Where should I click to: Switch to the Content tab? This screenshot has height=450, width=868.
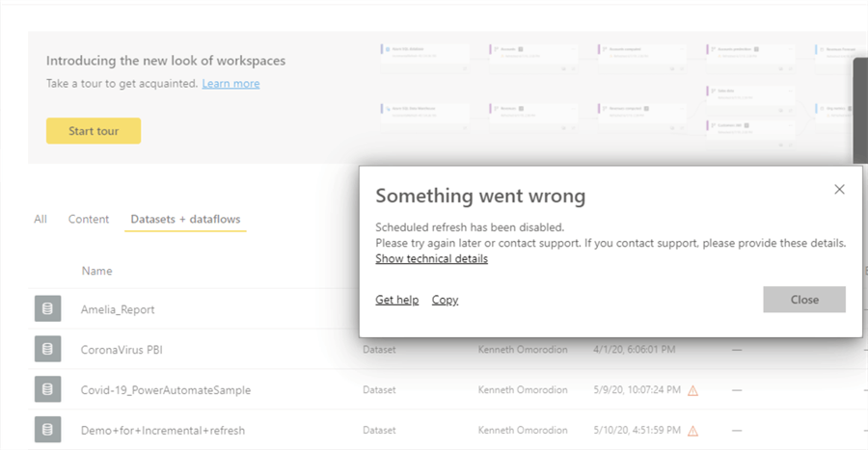pos(89,219)
